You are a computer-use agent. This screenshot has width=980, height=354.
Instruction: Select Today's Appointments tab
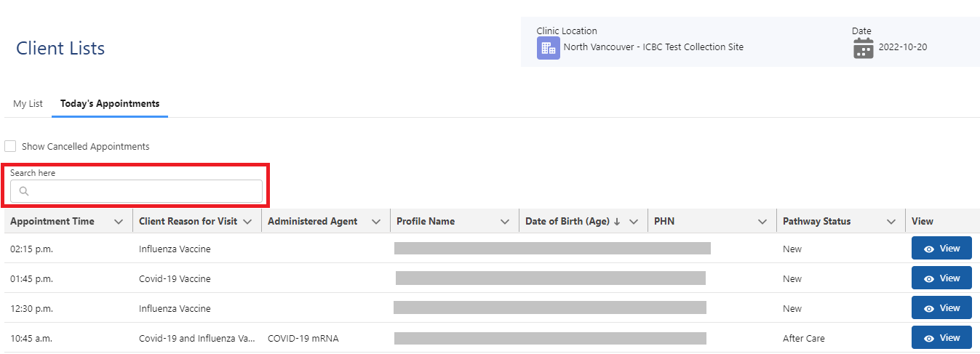(x=110, y=104)
